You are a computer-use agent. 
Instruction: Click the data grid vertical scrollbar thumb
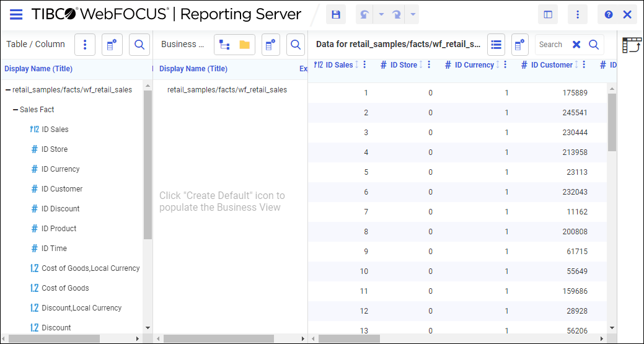click(612, 122)
